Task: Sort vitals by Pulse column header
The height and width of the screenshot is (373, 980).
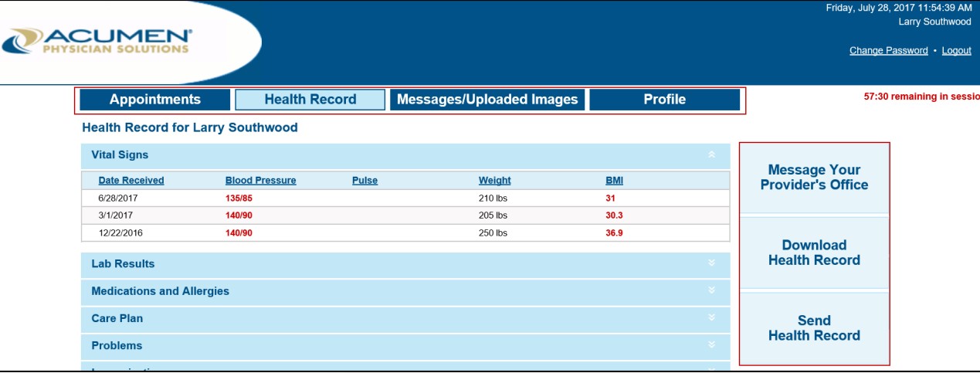Action: (365, 181)
